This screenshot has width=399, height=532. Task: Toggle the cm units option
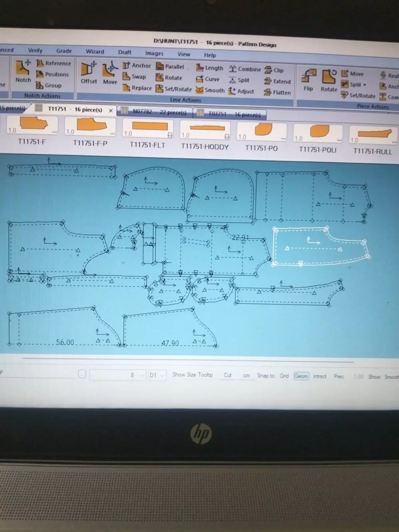pyautogui.click(x=247, y=376)
